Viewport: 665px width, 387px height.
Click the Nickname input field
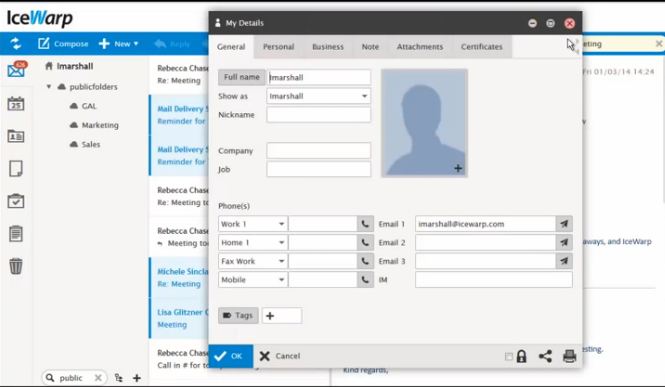(x=319, y=115)
